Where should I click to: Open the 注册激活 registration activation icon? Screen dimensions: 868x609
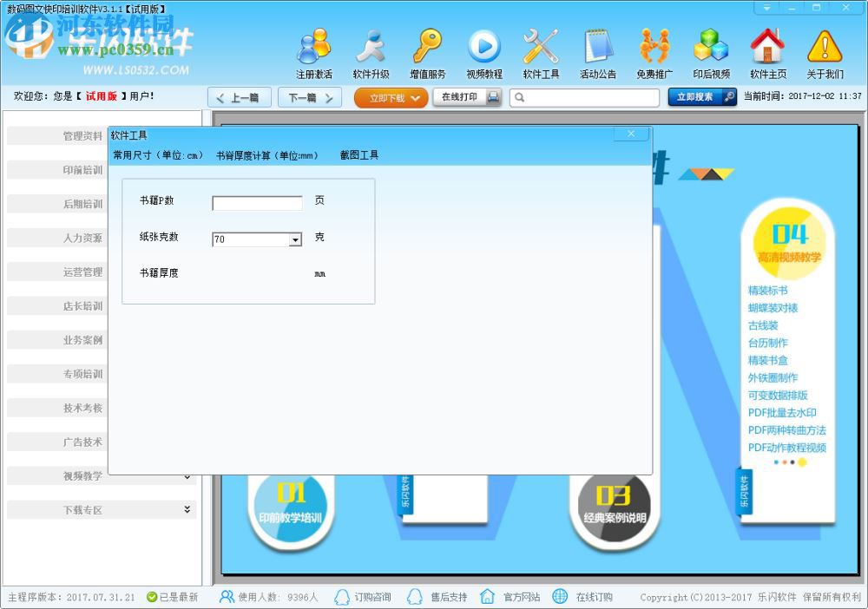coord(313,52)
